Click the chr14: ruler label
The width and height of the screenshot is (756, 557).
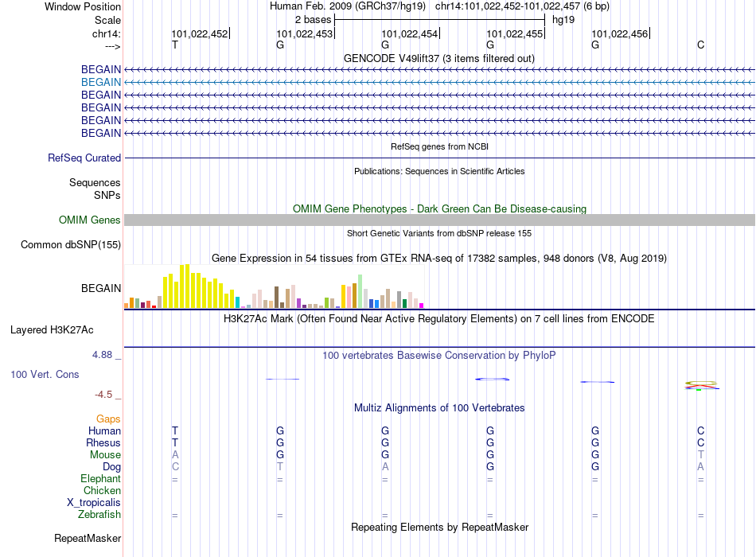click(107, 33)
